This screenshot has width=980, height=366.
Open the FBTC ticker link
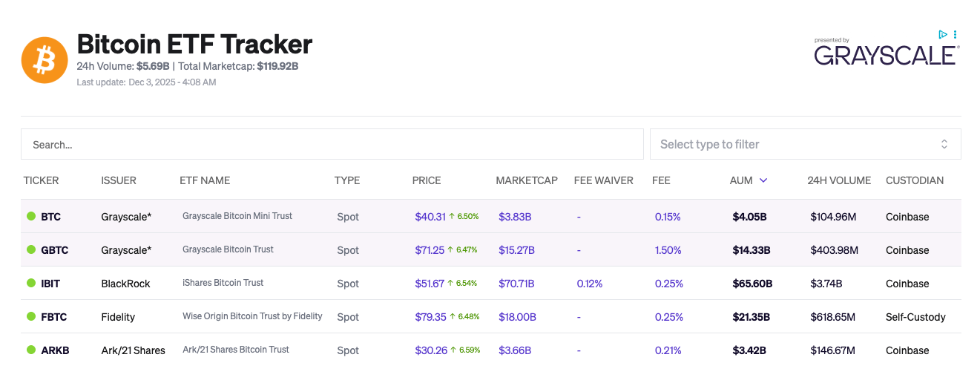pos(53,317)
